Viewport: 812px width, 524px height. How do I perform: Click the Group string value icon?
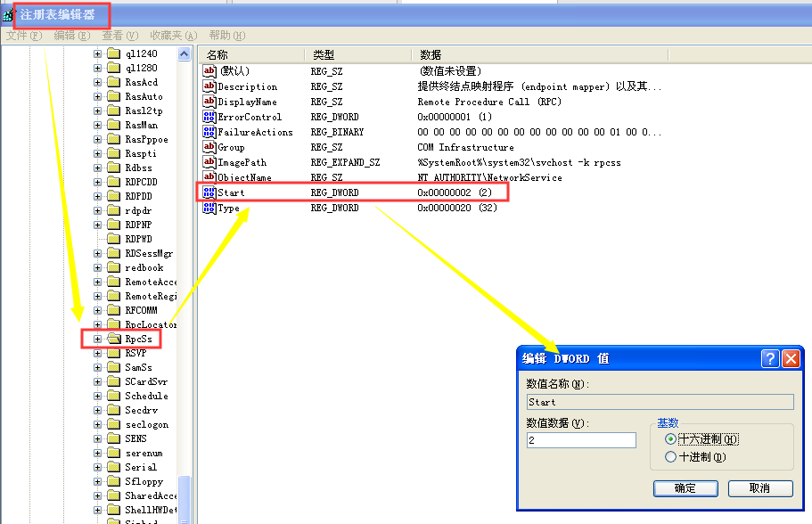209,146
